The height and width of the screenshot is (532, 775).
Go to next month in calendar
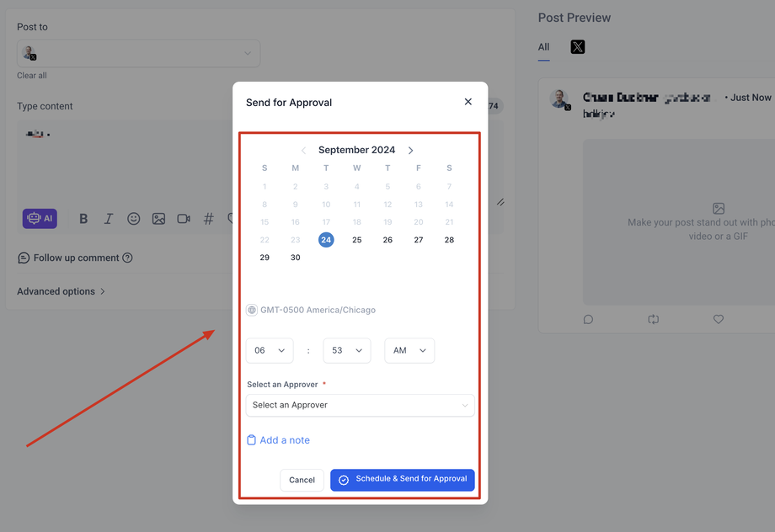411,150
